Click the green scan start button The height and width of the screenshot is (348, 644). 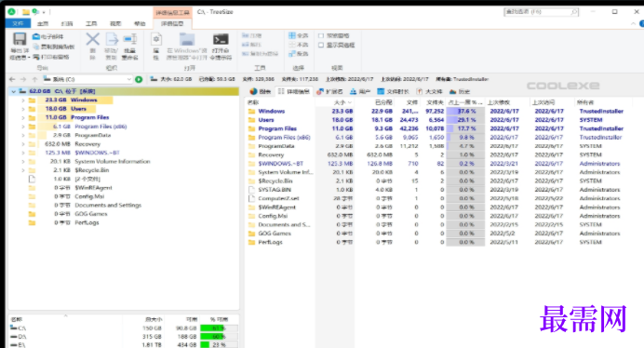[139, 79]
